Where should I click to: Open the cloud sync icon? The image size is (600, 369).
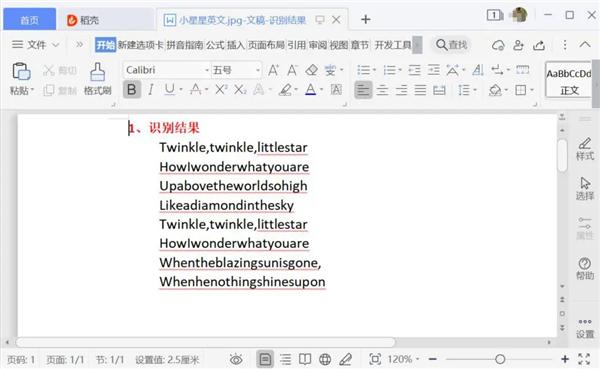498,45
